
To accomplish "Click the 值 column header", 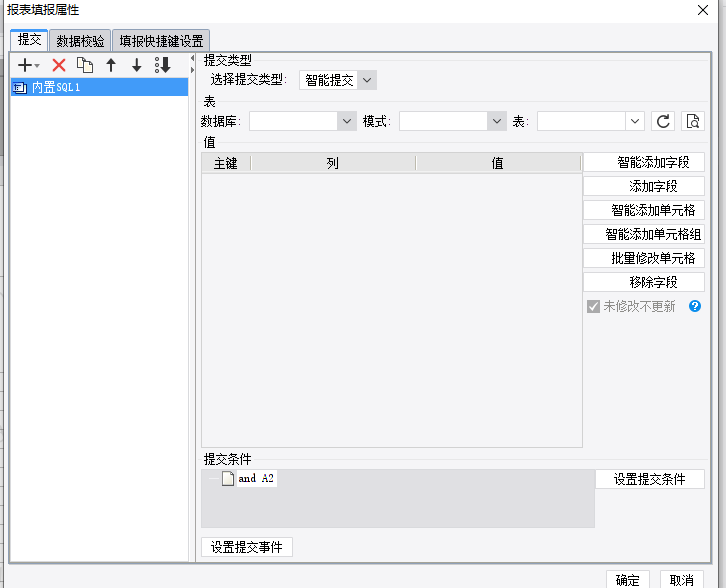I will pyautogui.click(x=498, y=163).
